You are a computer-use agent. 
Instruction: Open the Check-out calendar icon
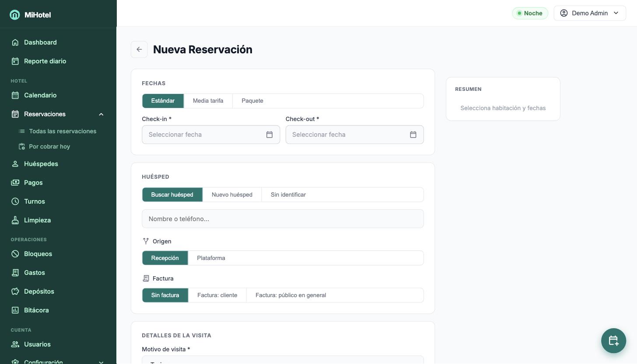[413, 135]
